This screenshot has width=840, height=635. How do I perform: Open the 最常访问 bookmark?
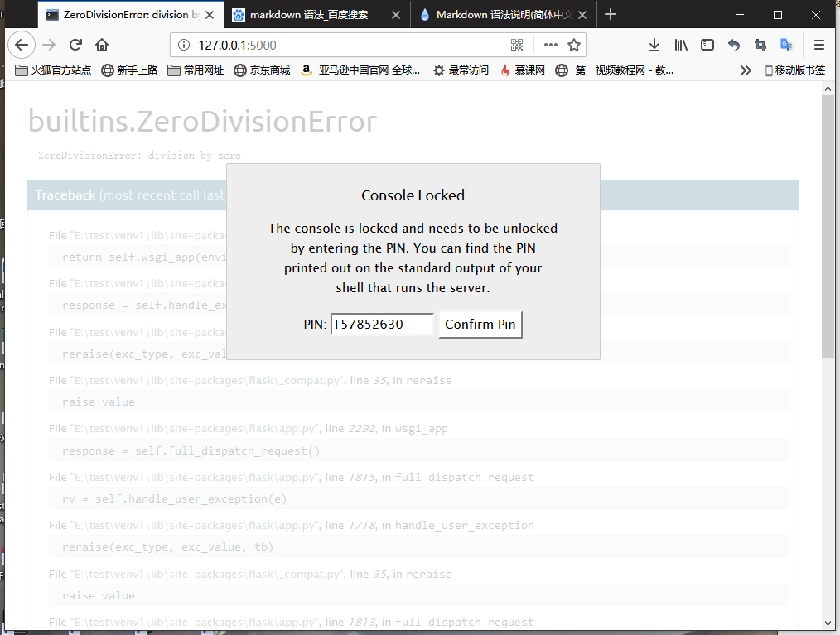tap(461, 70)
